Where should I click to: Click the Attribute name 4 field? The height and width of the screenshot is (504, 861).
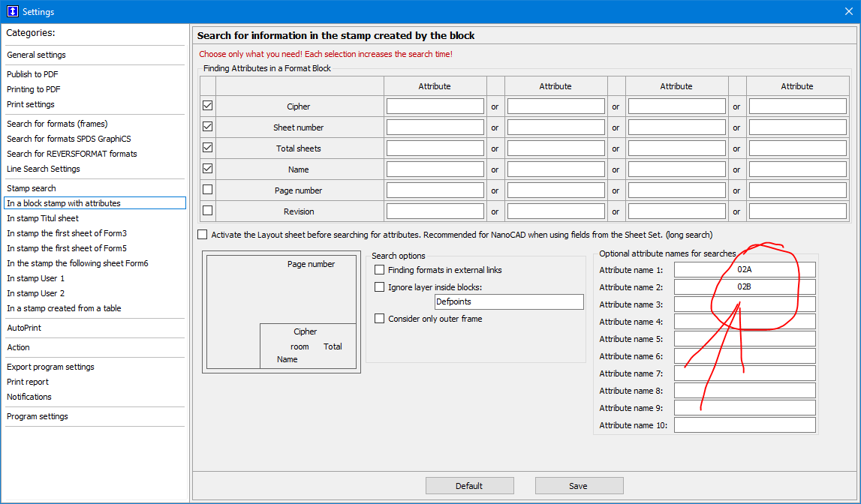coord(745,322)
